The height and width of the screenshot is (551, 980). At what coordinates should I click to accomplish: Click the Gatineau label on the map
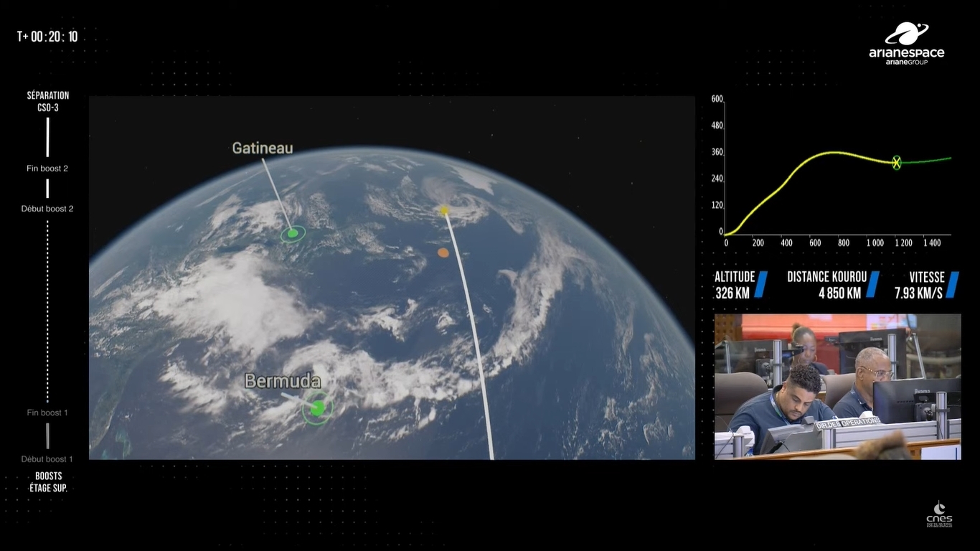click(263, 149)
